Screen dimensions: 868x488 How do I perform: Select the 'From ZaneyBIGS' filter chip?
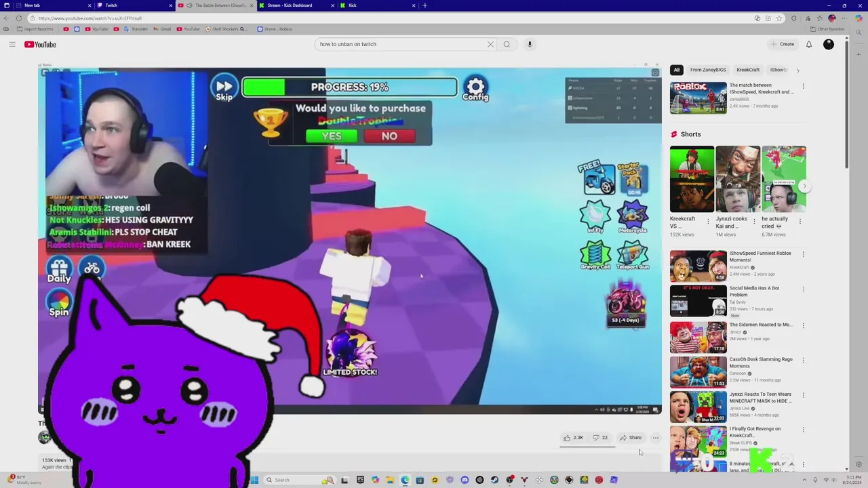click(x=708, y=70)
